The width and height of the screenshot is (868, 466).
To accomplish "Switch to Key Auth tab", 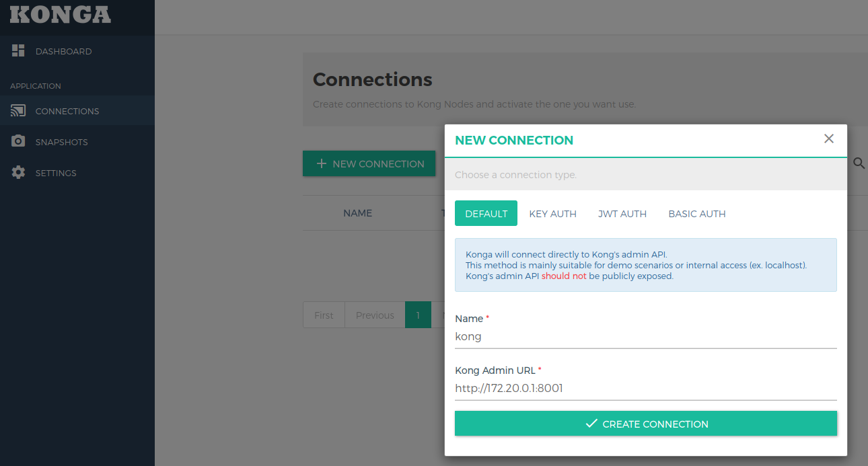I will pyautogui.click(x=552, y=213).
